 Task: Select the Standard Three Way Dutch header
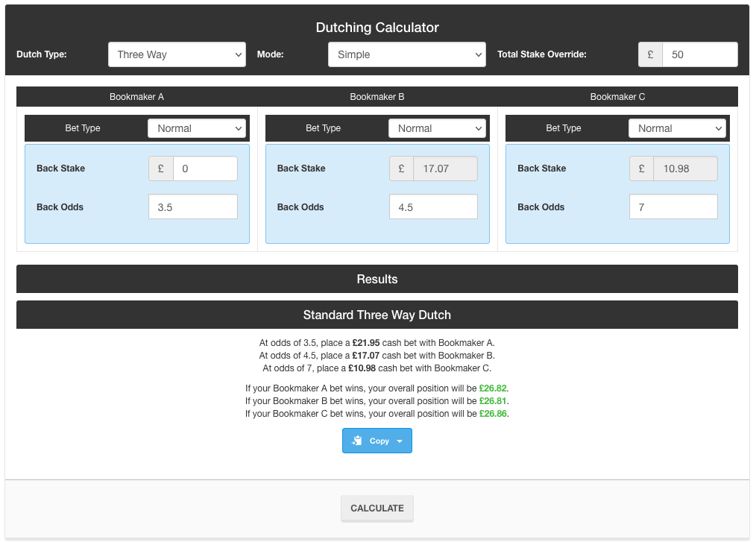click(x=377, y=315)
